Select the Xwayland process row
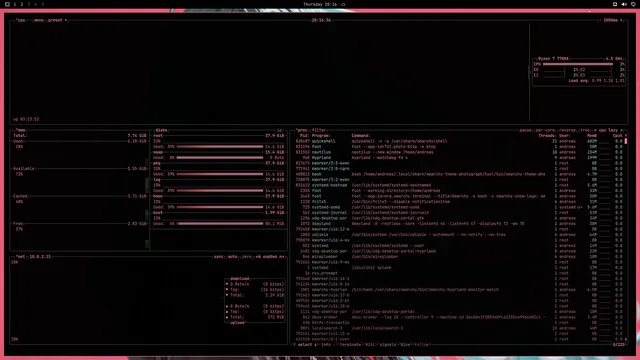The height and width of the screenshot is (360, 640). [460, 224]
